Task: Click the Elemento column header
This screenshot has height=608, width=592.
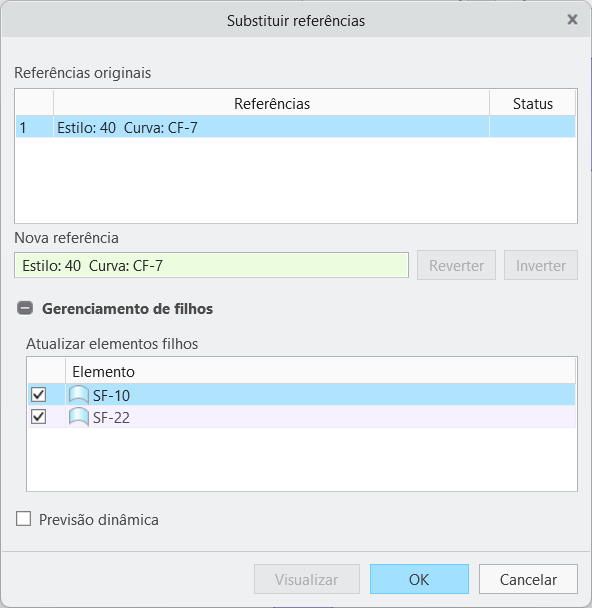Action: click(x=320, y=371)
